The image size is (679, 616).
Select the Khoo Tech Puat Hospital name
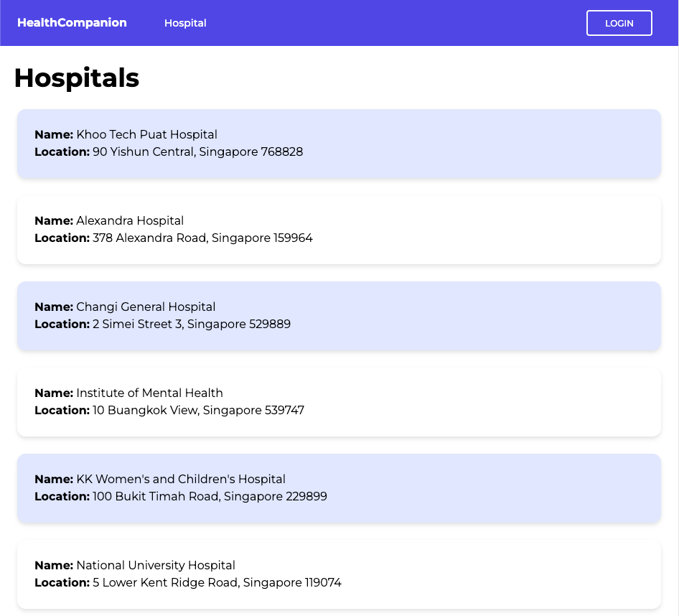point(146,135)
